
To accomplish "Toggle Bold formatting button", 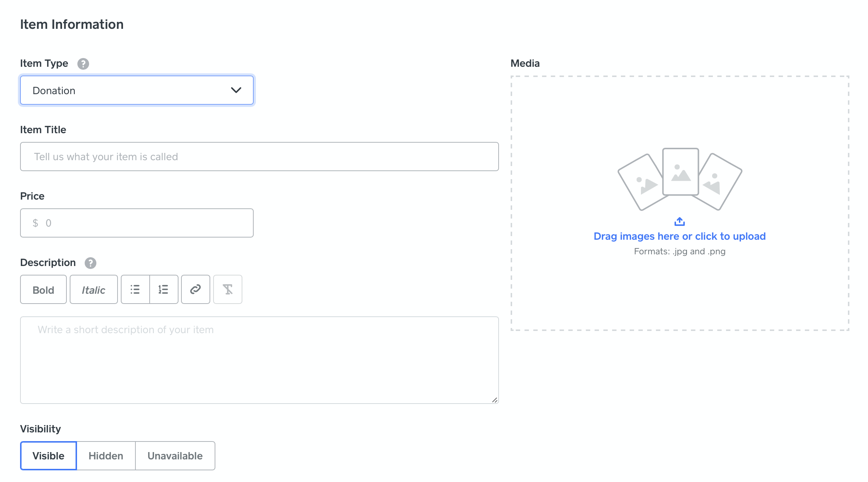I will pyautogui.click(x=43, y=290).
